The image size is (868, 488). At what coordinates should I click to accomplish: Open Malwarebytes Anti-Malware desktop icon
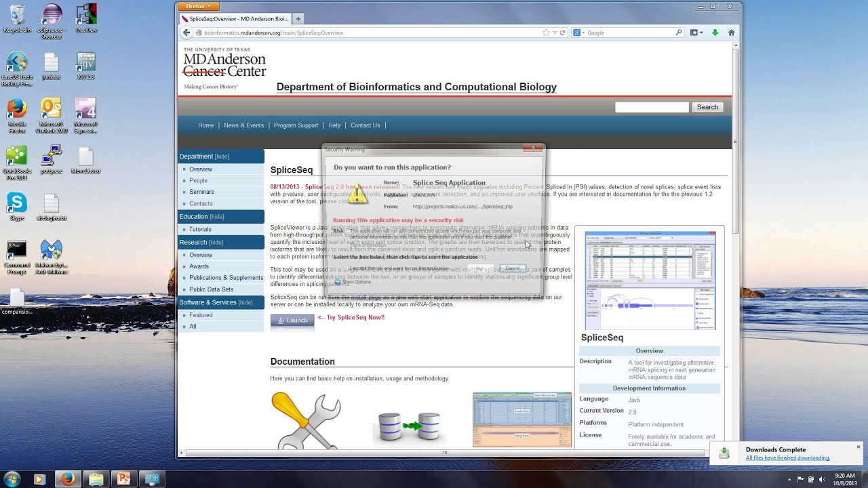pyautogui.click(x=52, y=257)
